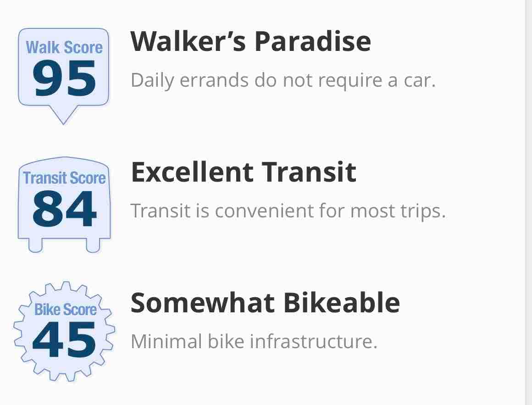Screen dimensions: 532x405
Task: Click the Walker's Paradise heading
Action: coord(251,41)
